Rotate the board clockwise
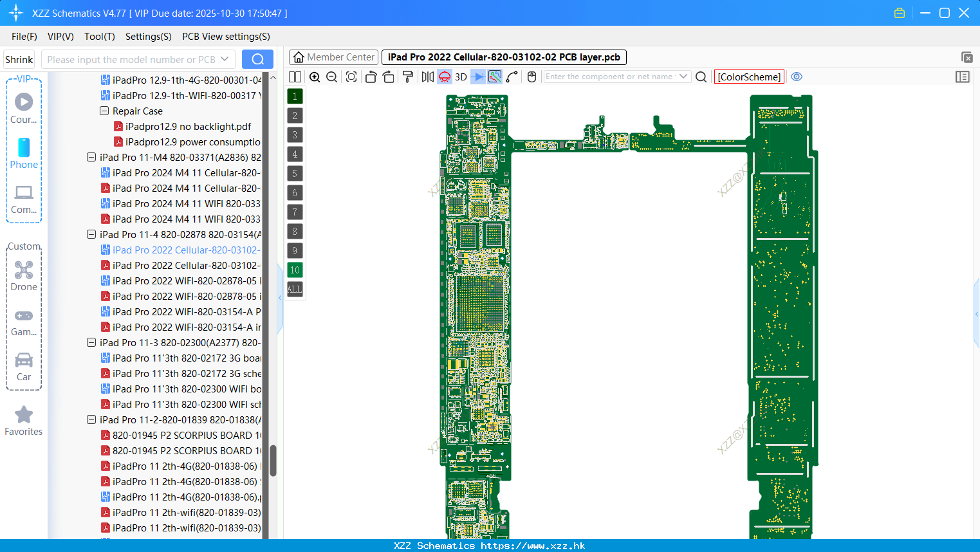 point(389,77)
